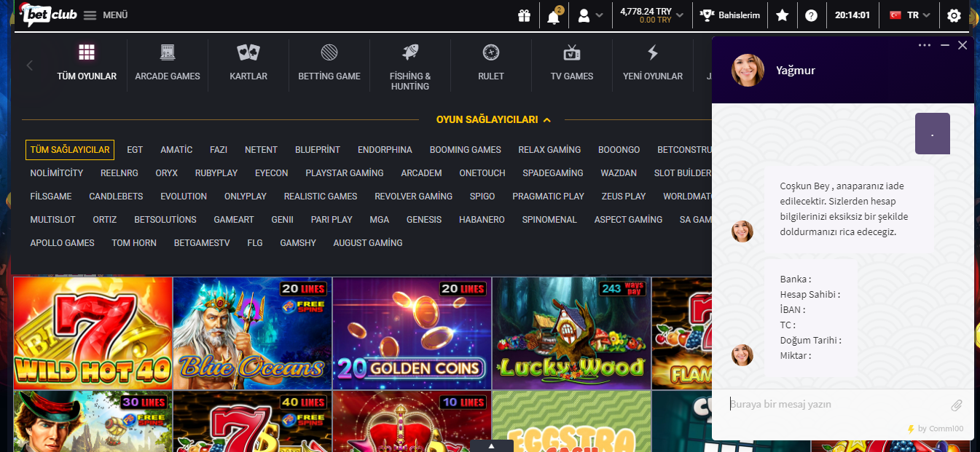Select the ARCADE GAMES category
The height and width of the screenshot is (452, 980).
click(168, 63)
